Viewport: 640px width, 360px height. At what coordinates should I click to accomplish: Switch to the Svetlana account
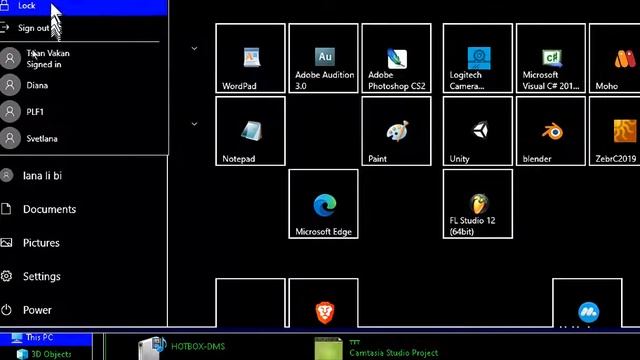click(83, 138)
